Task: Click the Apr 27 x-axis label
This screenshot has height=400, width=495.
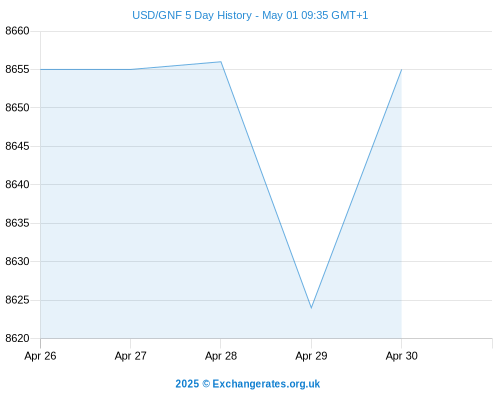Action: point(131,356)
